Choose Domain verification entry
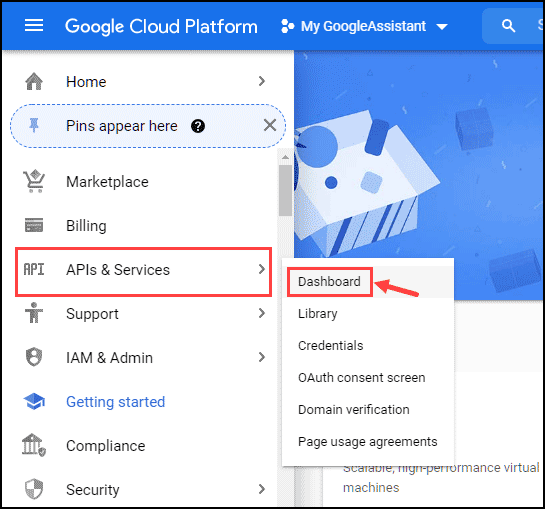 click(368, 410)
